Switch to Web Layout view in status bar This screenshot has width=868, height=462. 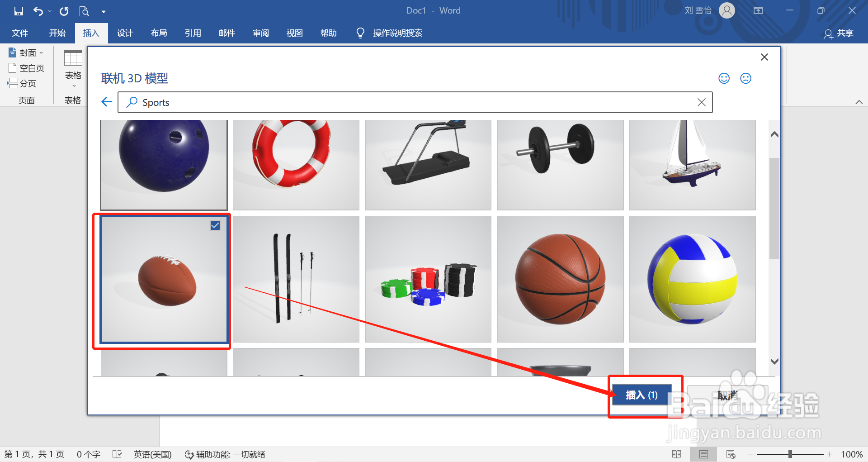[x=731, y=454]
